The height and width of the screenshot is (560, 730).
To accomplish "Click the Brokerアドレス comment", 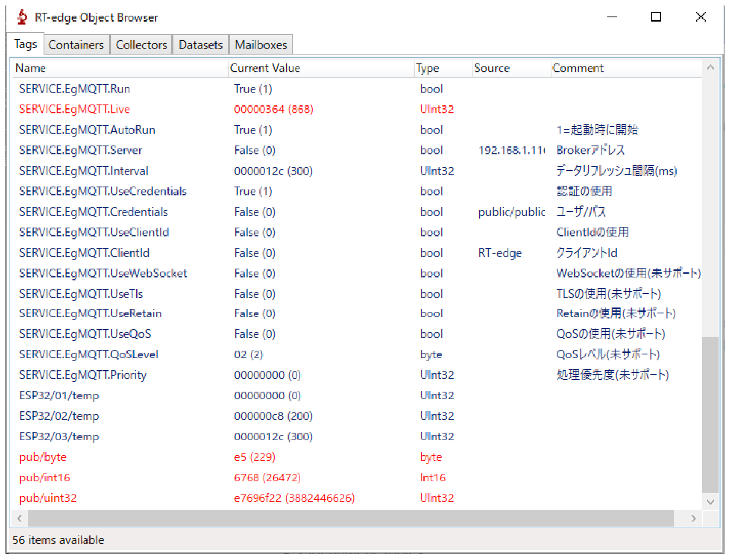I will tap(590, 150).
